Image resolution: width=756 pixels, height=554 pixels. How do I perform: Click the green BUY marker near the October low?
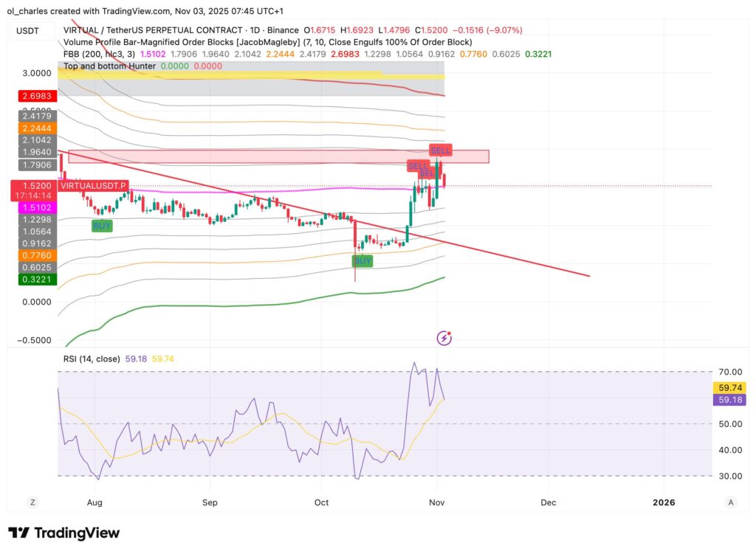(362, 260)
